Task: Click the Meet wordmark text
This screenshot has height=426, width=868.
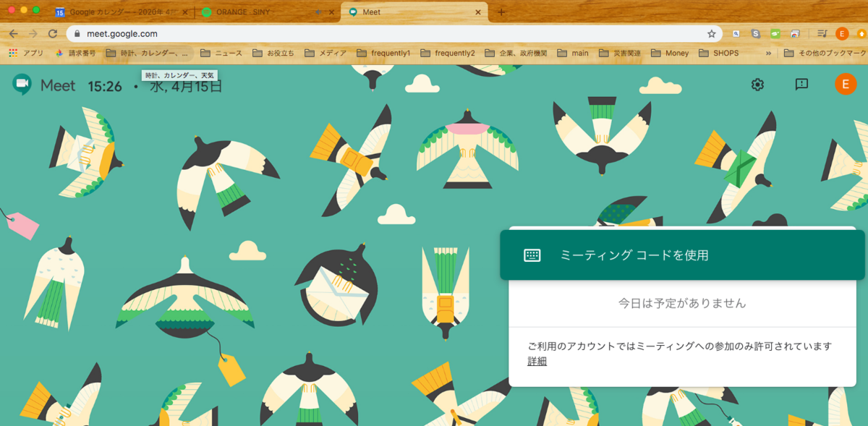Action: tap(58, 85)
